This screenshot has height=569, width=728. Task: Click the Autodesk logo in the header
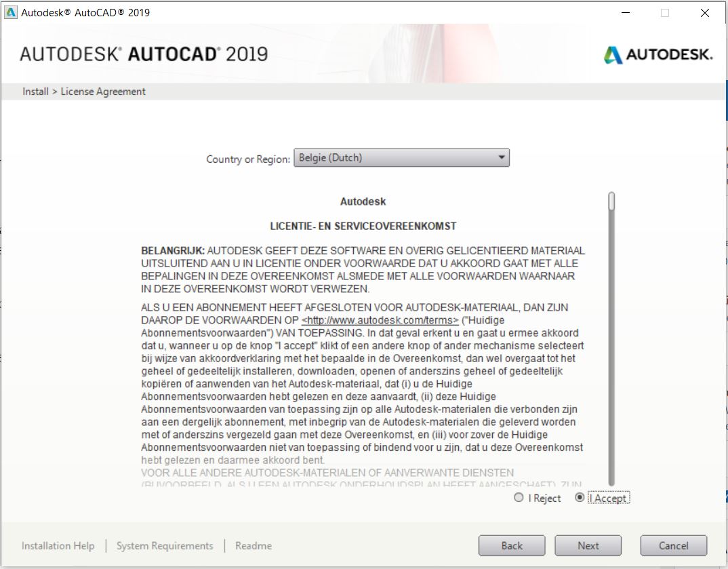(658, 55)
